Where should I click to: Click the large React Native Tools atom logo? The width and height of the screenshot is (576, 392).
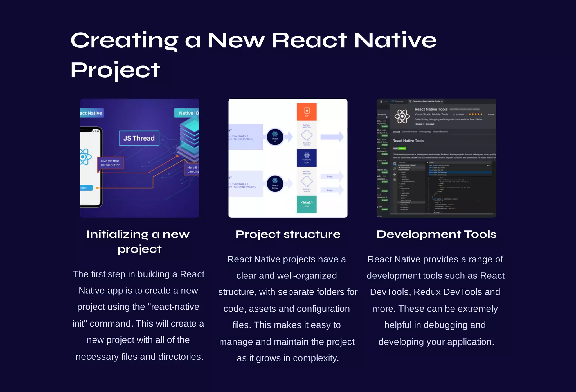point(402,116)
